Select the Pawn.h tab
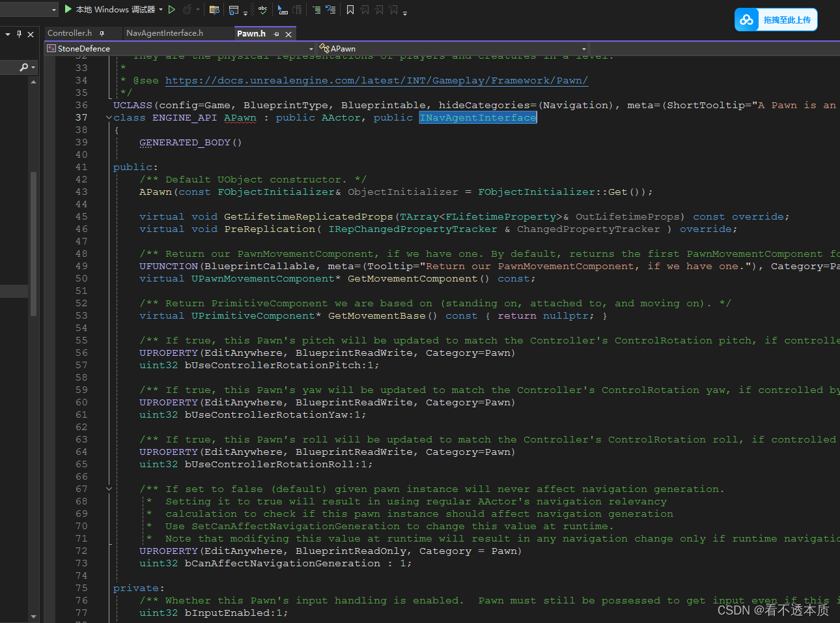Screen dimensions: 840x623 tap(251, 33)
